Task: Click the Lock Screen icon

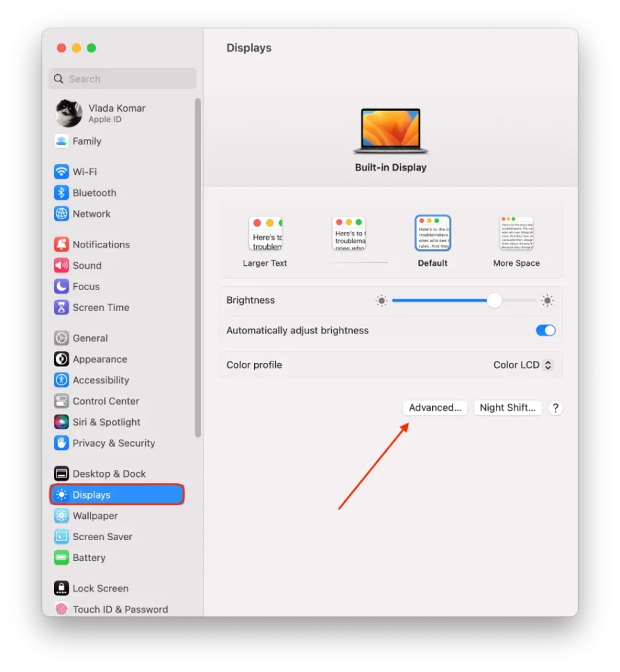Action: 61,588
